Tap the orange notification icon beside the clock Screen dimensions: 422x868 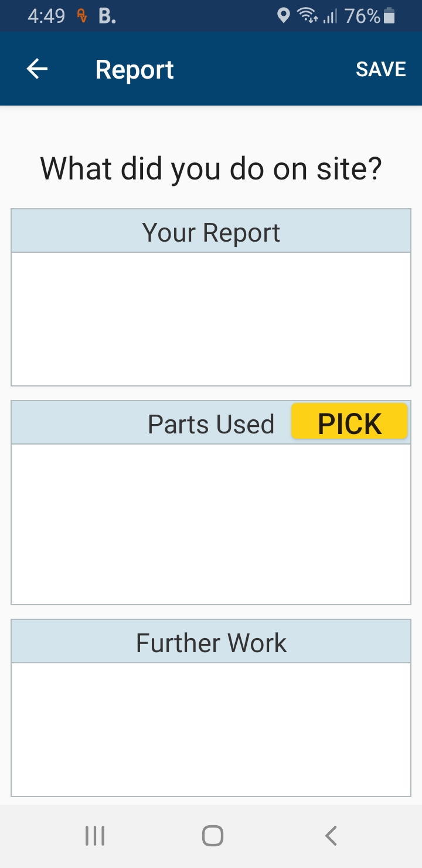[x=83, y=16]
